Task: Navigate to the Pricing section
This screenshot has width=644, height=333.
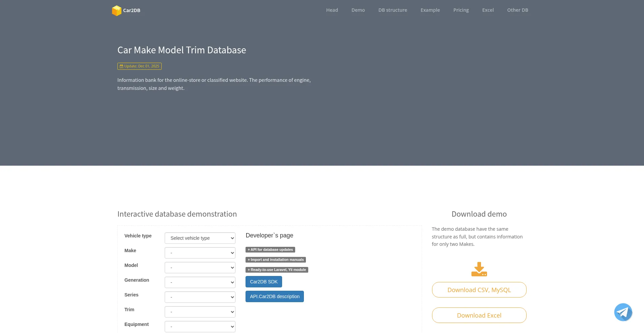Action: point(461,10)
